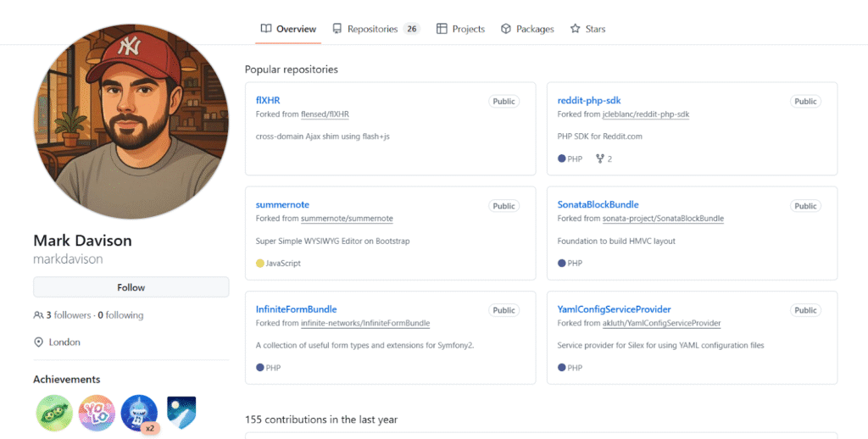Click the Pair Extraordinaire achievement badge
Image resolution: width=868 pixels, height=439 pixels.
pos(54,413)
